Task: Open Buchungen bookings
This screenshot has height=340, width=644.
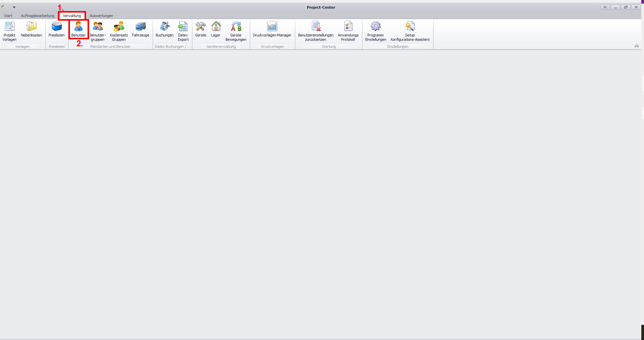Action: (165, 30)
